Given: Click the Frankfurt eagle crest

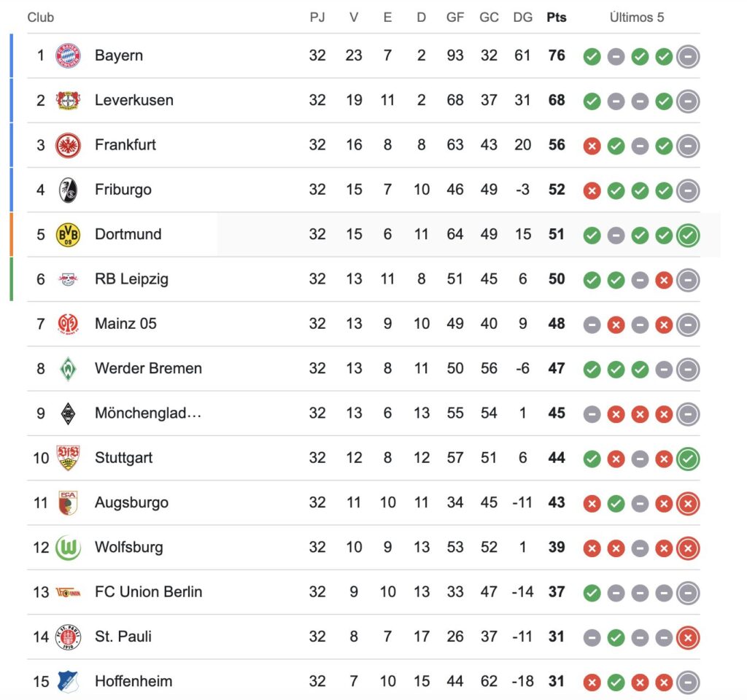Looking at the screenshot, I should 68,145.
